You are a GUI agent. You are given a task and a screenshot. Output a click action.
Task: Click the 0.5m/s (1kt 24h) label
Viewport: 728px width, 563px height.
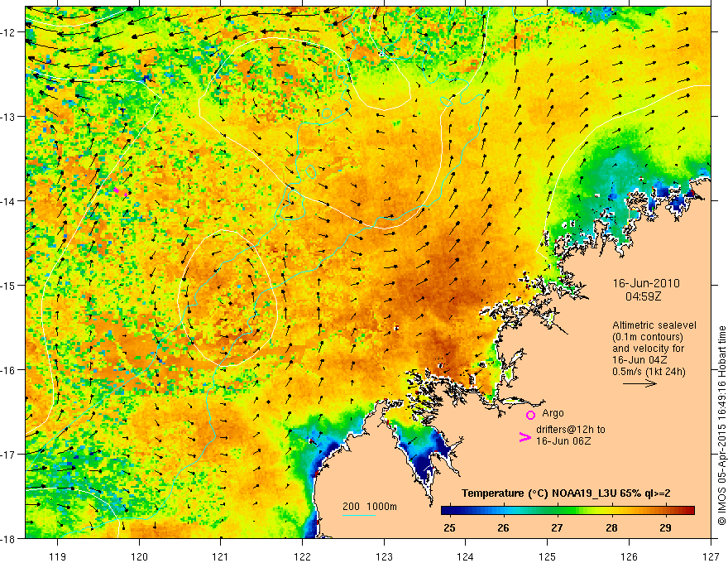(x=649, y=372)
